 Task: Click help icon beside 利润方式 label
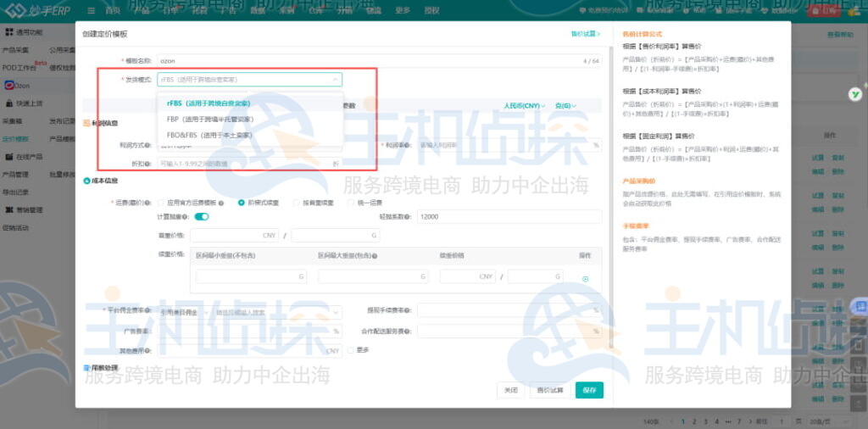pos(149,145)
